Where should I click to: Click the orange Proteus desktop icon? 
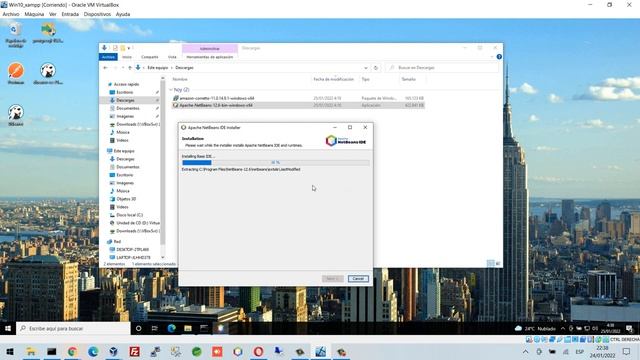click(16, 73)
